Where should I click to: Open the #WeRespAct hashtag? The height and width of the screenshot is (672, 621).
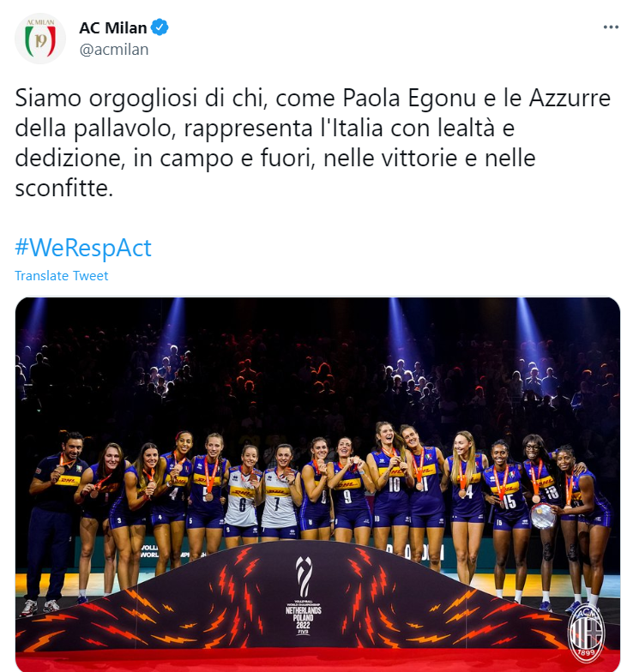click(x=83, y=247)
